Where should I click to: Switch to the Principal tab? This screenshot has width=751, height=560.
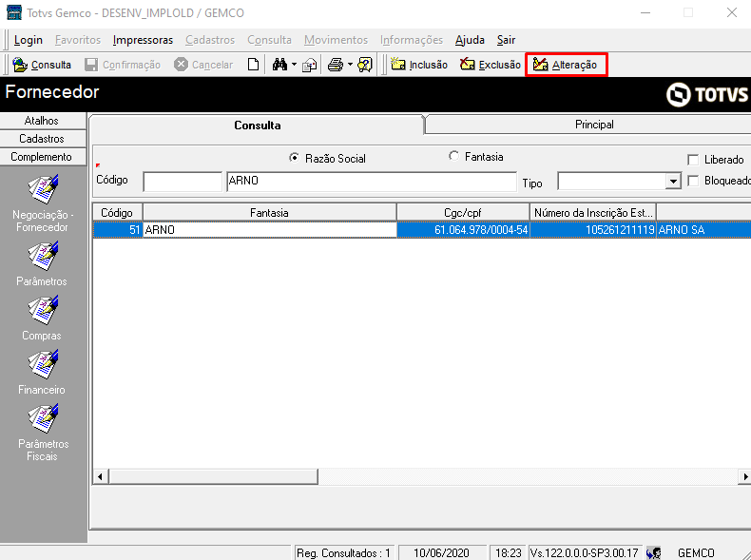594,125
